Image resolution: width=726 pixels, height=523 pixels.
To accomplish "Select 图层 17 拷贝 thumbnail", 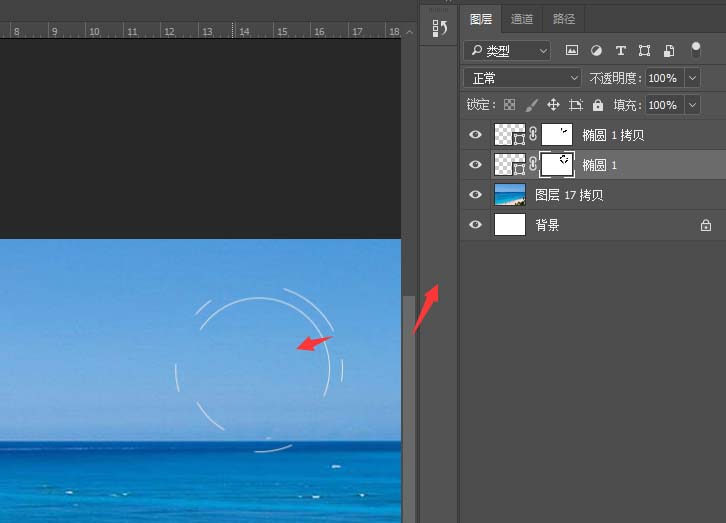I will click(510, 195).
